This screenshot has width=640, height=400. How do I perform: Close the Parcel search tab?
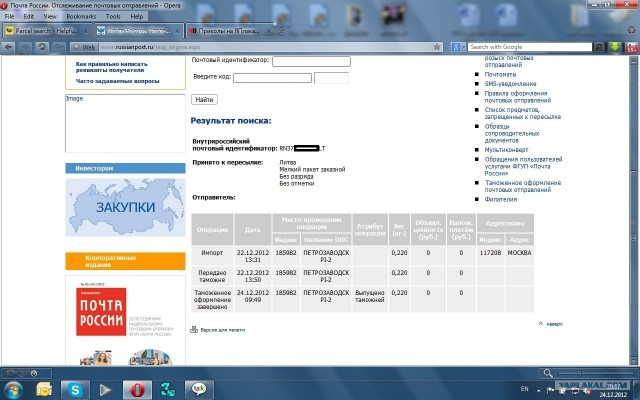86,31
